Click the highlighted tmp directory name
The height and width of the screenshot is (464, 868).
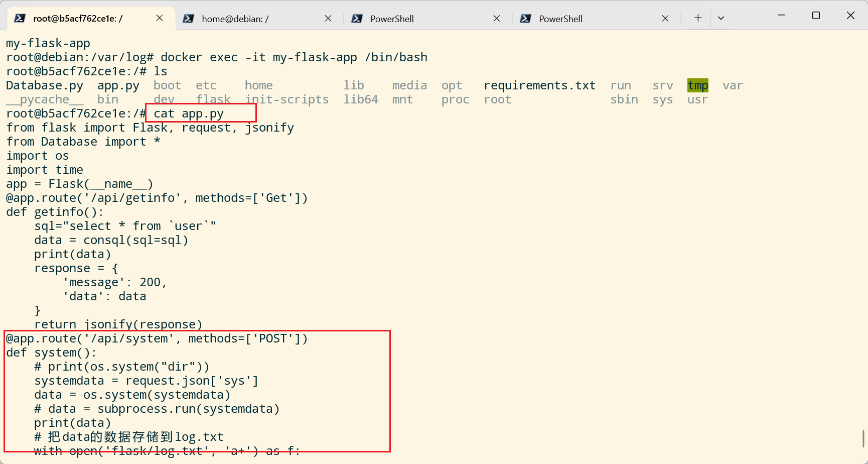click(697, 85)
